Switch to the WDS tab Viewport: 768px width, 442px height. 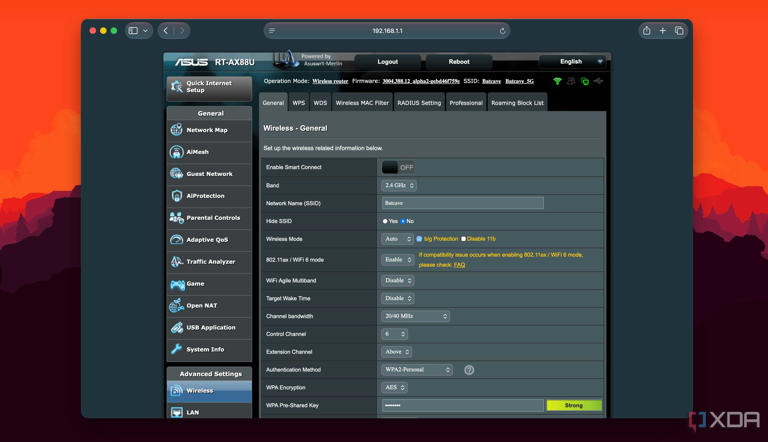pos(320,103)
